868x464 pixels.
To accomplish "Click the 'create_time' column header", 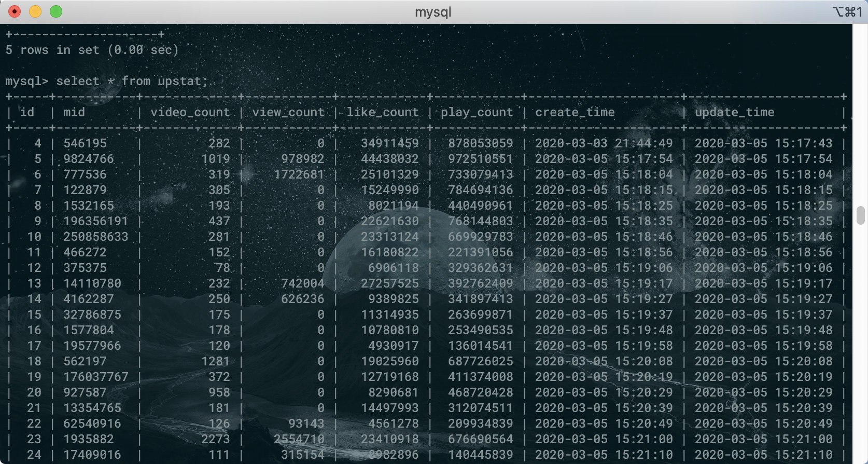I will pyautogui.click(x=575, y=113).
